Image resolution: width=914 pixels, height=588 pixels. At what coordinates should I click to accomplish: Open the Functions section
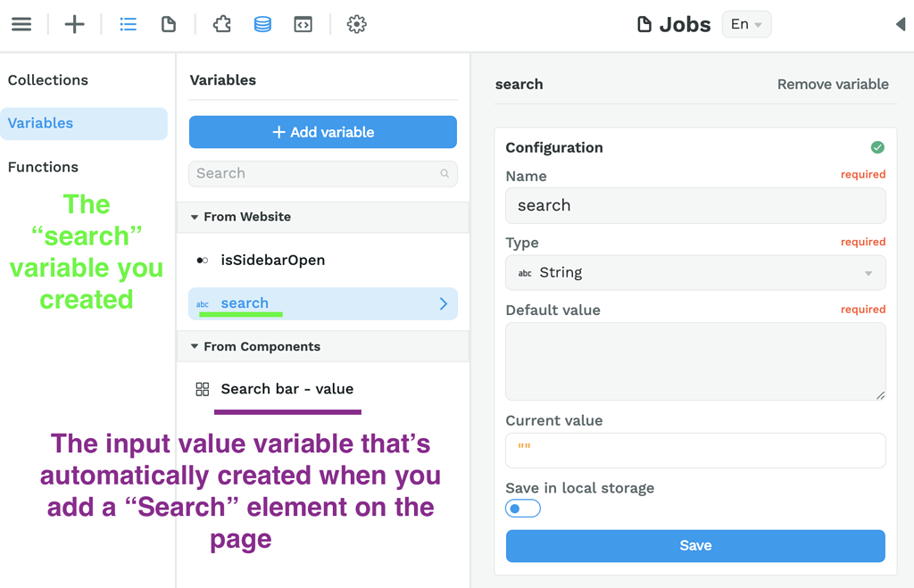point(44,167)
